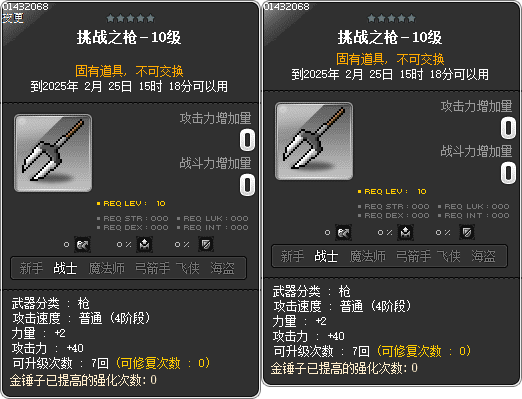Click the ignore defense icon in the left tooltip
This screenshot has width=522, height=399.
coord(145,245)
